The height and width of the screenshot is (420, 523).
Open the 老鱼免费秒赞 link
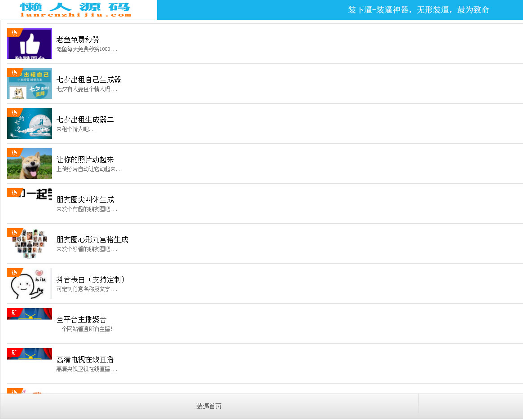(78, 39)
